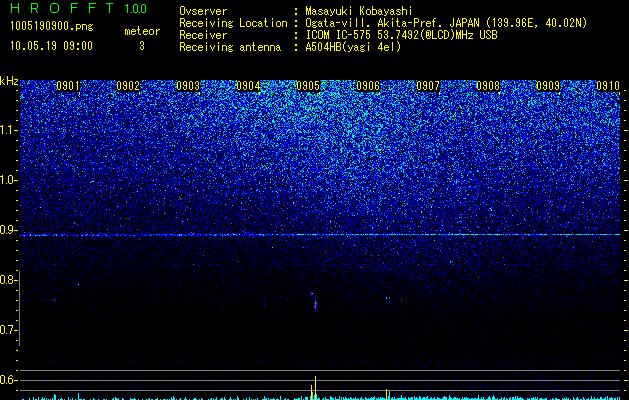Image resolution: width=629 pixels, height=400 pixels.
Task: Click the 0909 time marker
Action: [x=548, y=86]
